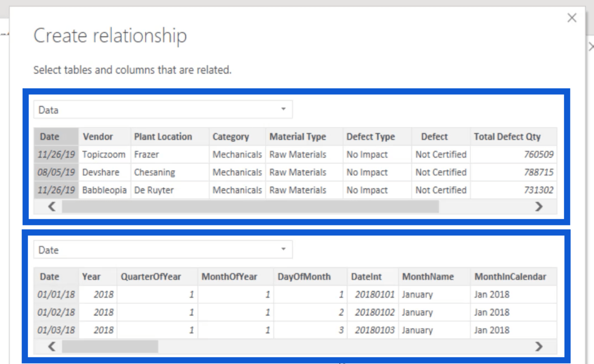Click the 788715 total defect quantity cell
Image resolution: width=594 pixels, height=364 pixels.
tap(513, 172)
